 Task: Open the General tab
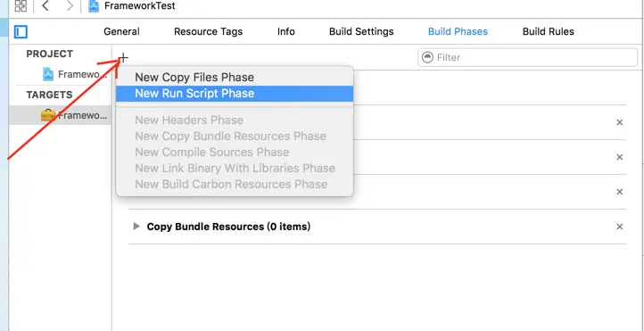[121, 31]
